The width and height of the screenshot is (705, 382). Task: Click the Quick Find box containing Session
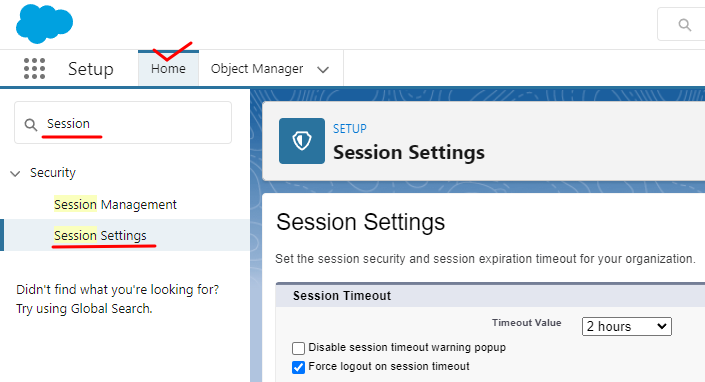tap(123, 123)
